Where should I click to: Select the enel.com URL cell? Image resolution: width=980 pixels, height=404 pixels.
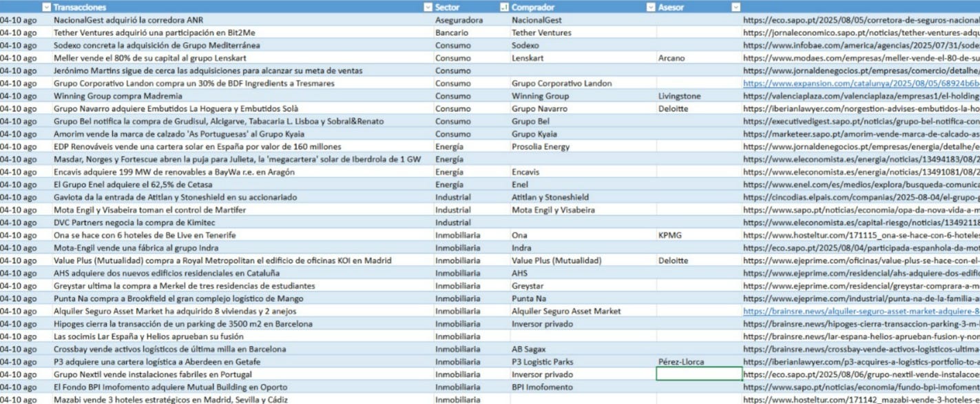(x=862, y=184)
